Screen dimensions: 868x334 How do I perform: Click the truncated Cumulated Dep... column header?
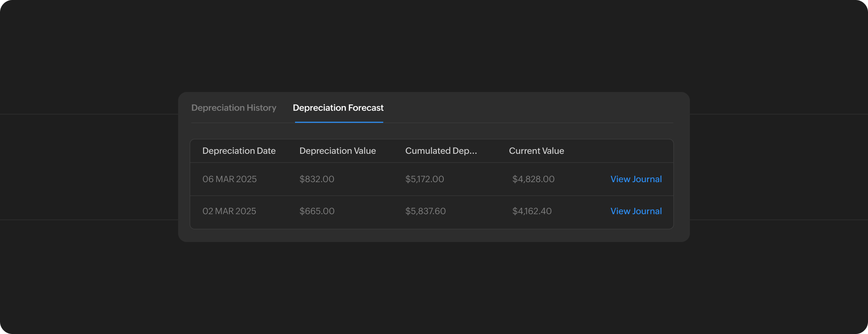click(441, 151)
